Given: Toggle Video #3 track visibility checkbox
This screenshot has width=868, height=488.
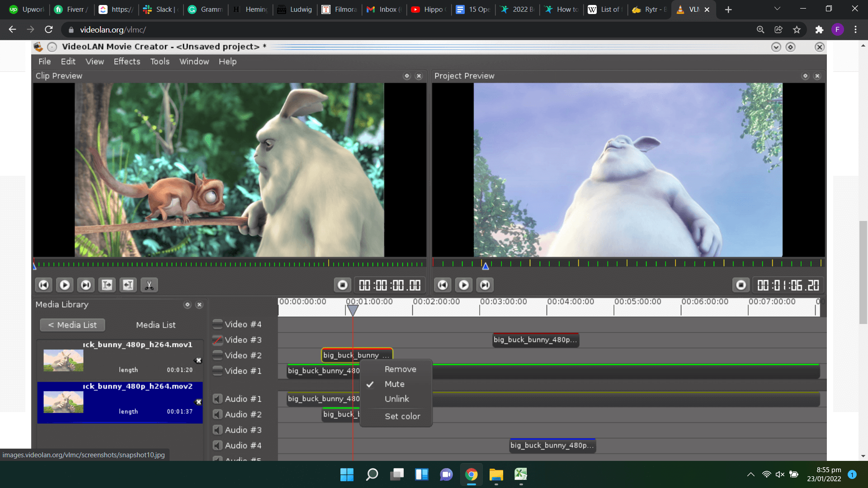Looking at the screenshot, I should (x=217, y=340).
